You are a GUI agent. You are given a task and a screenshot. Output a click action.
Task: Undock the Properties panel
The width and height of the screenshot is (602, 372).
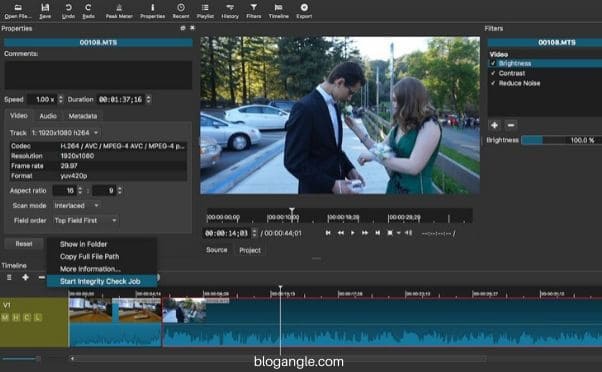coord(183,28)
